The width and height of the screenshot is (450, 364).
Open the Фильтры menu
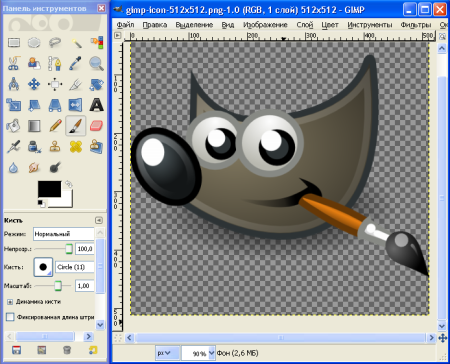[416, 25]
